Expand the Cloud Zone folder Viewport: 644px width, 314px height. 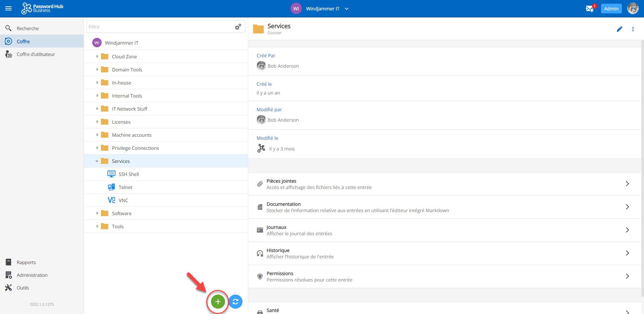(97, 57)
